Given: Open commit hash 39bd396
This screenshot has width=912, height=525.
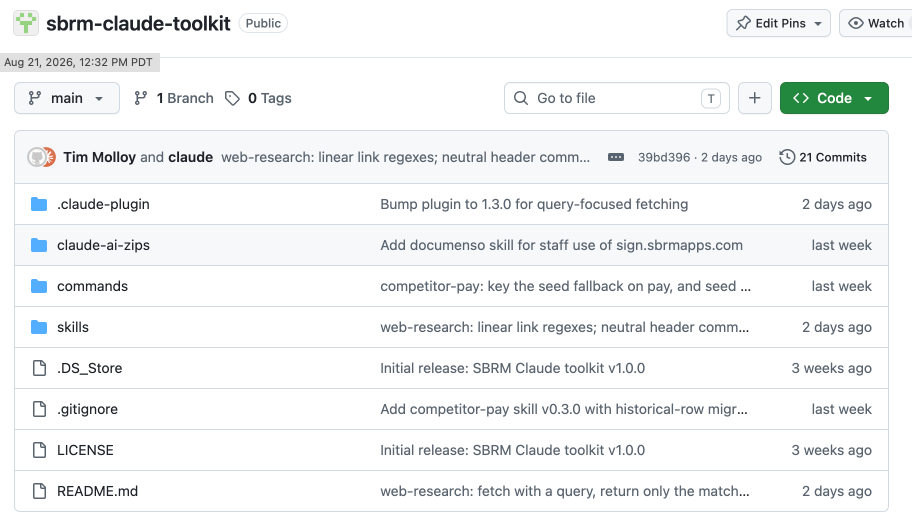Looking at the screenshot, I should [x=664, y=158].
